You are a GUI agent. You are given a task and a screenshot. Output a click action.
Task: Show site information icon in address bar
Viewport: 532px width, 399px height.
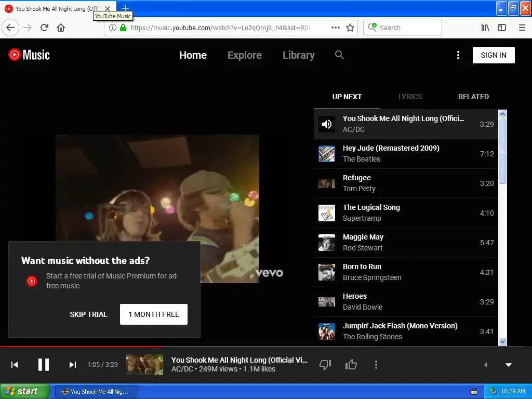tap(113, 28)
